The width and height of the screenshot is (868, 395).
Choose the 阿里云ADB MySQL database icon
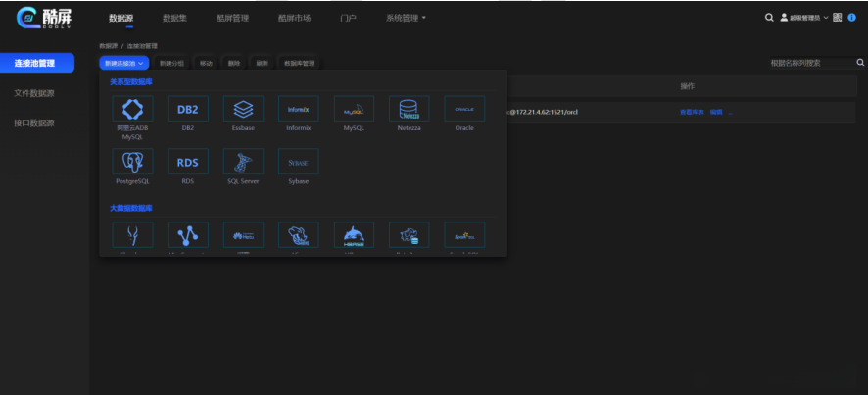pyautogui.click(x=132, y=109)
